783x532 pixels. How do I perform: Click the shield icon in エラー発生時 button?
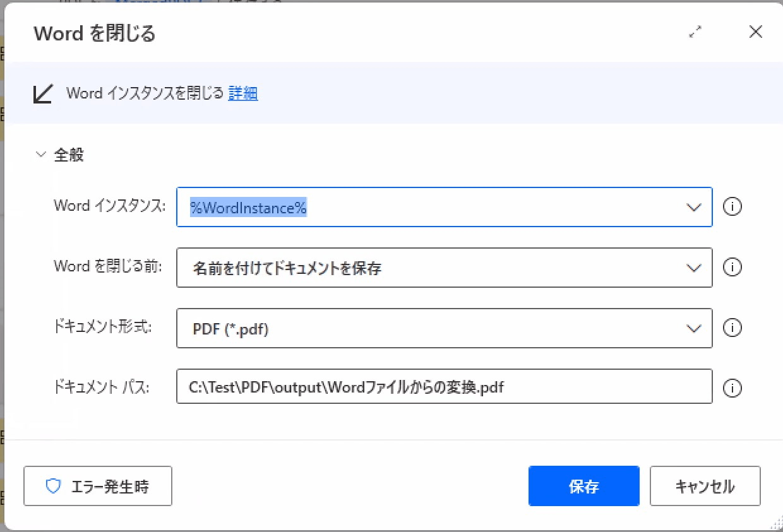[x=53, y=486]
